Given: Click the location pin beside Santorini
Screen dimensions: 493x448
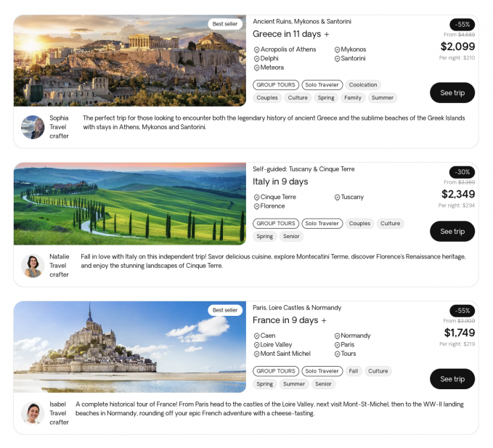Looking at the screenshot, I should (x=337, y=59).
